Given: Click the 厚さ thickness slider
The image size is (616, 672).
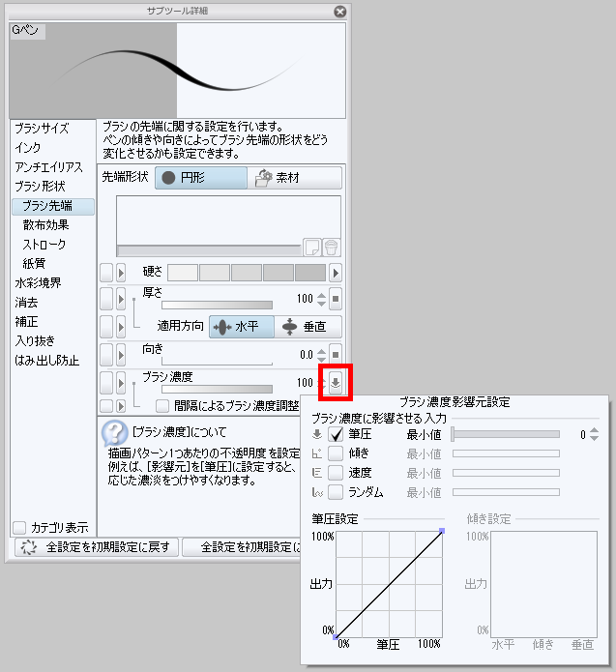Looking at the screenshot, I should pyautogui.click(x=217, y=305).
